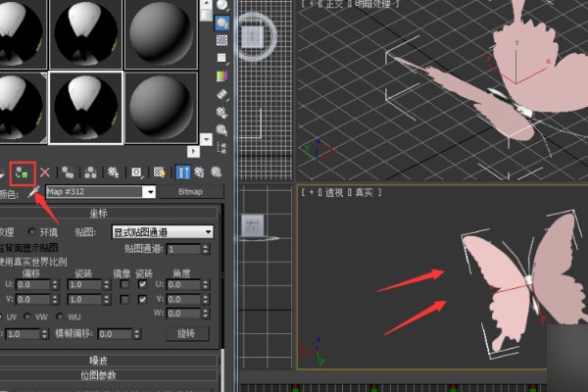The image size is (588, 392).
Task: Open the viewport [+] menu of 透视 view
Action: coord(312,193)
